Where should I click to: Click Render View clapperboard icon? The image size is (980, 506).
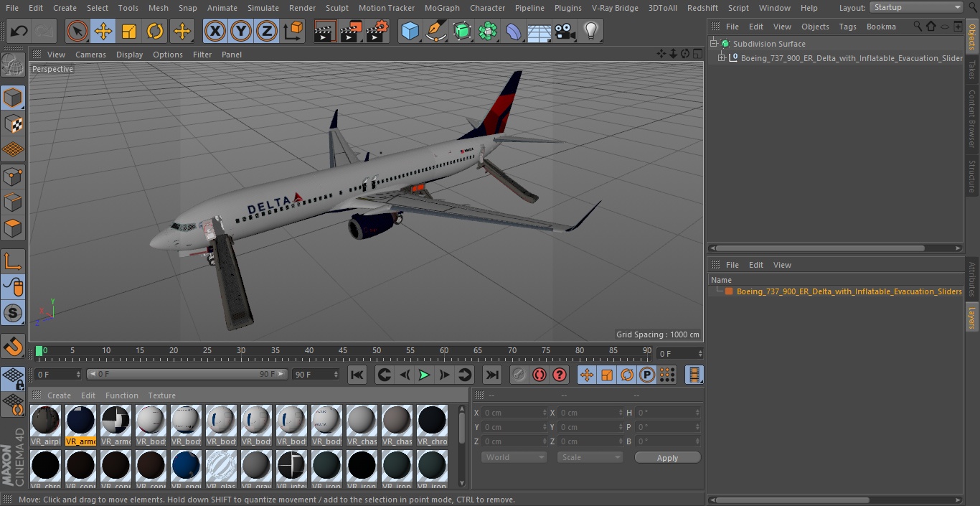[325, 31]
